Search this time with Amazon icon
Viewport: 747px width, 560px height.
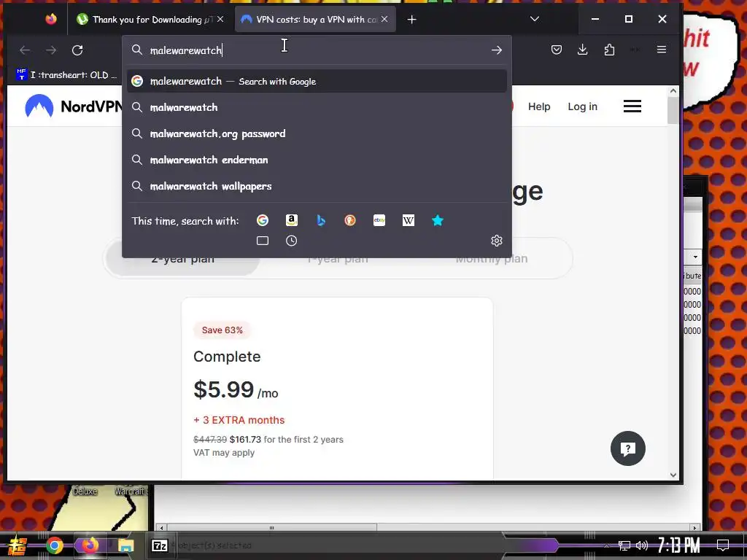[x=292, y=220]
